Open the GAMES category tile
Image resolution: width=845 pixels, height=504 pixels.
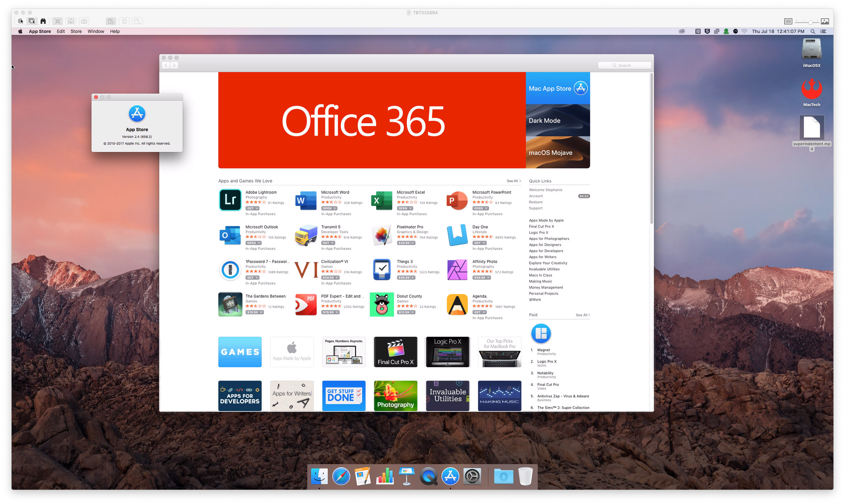(x=240, y=352)
